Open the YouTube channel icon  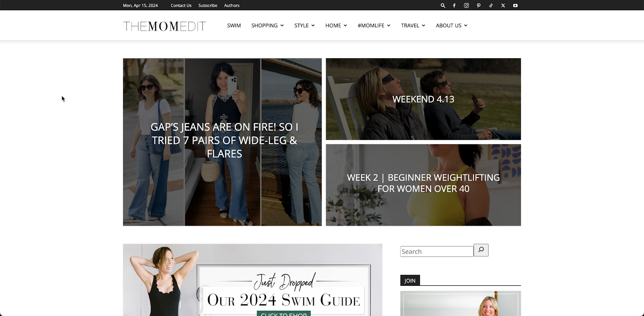click(x=515, y=6)
